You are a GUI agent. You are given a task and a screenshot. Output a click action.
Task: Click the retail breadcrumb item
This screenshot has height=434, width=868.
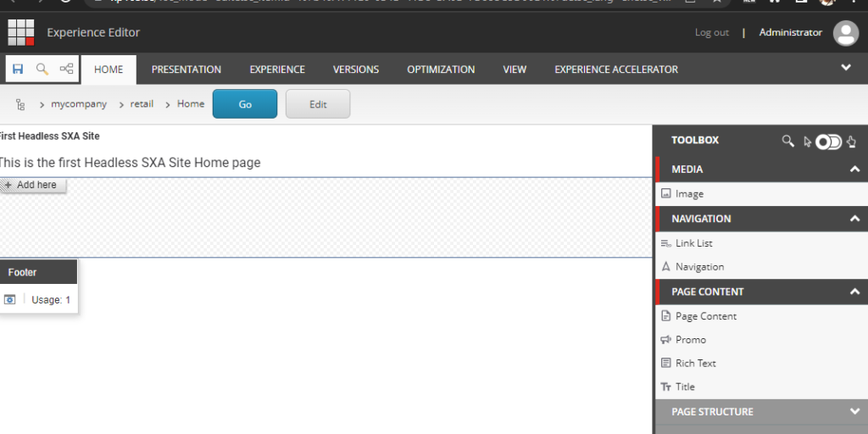point(142,104)
